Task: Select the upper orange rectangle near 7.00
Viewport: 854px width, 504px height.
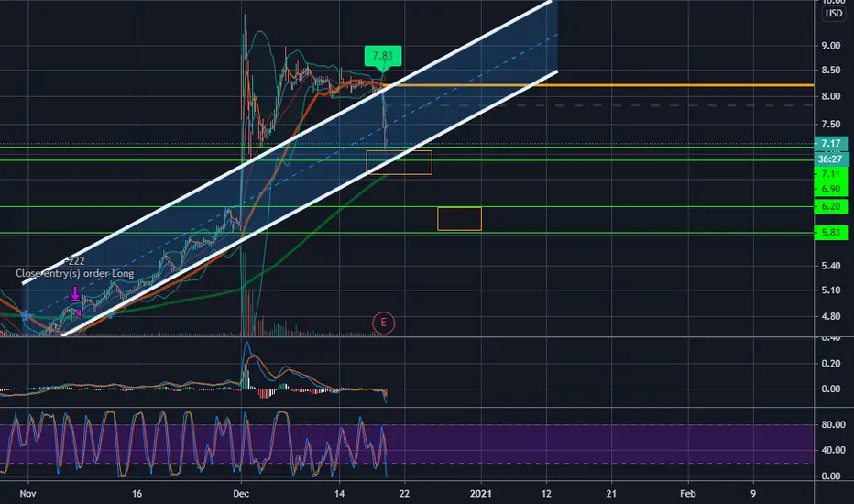Action: point(400,162)
